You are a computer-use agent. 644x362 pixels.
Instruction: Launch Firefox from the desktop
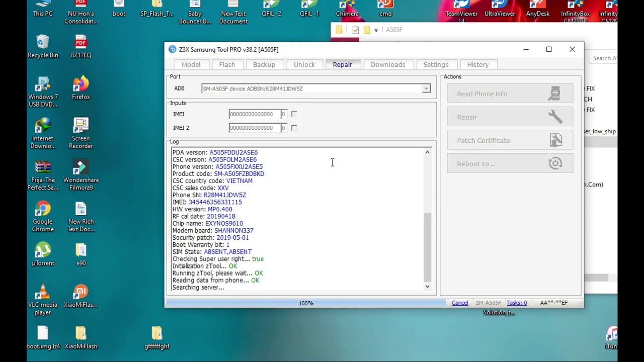coord(81,87)
